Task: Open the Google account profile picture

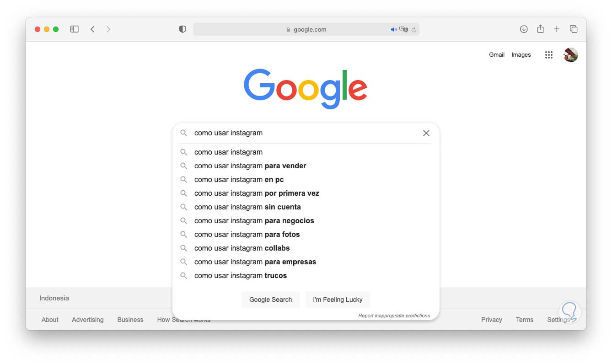Action: (570, 55)
